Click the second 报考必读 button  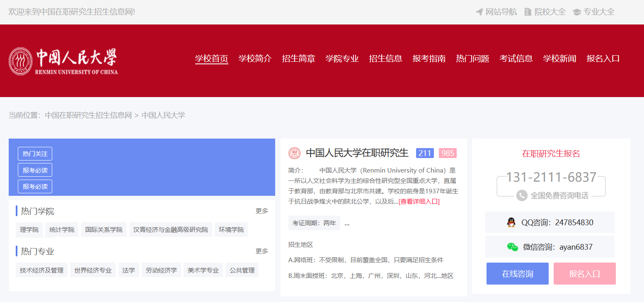coord(35,186)
